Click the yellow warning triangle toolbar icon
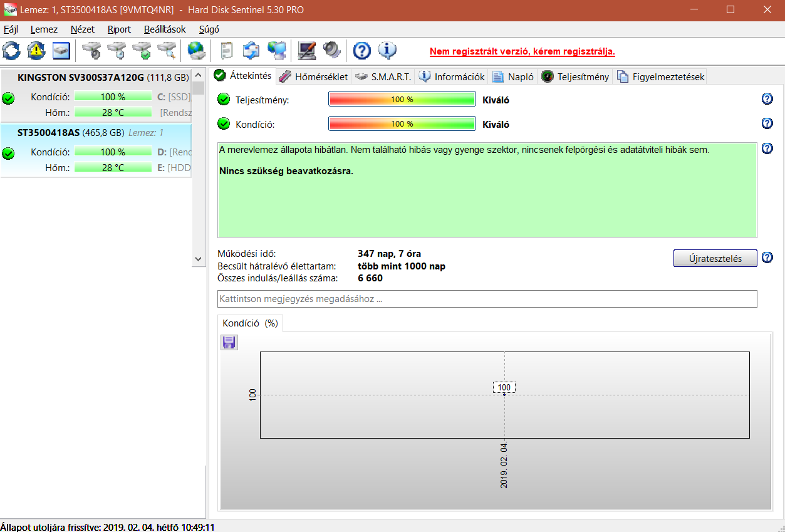785x532 pixels. 36,50
